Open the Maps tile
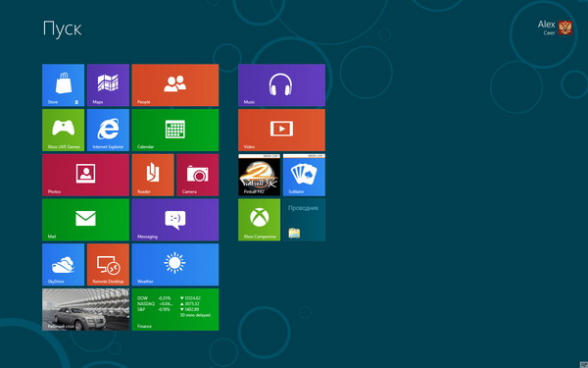 [108, 84]
